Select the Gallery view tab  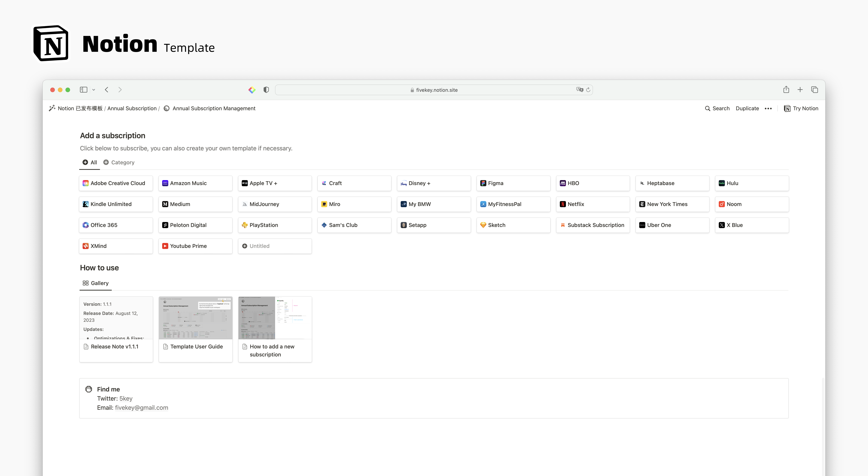point(96,283)
